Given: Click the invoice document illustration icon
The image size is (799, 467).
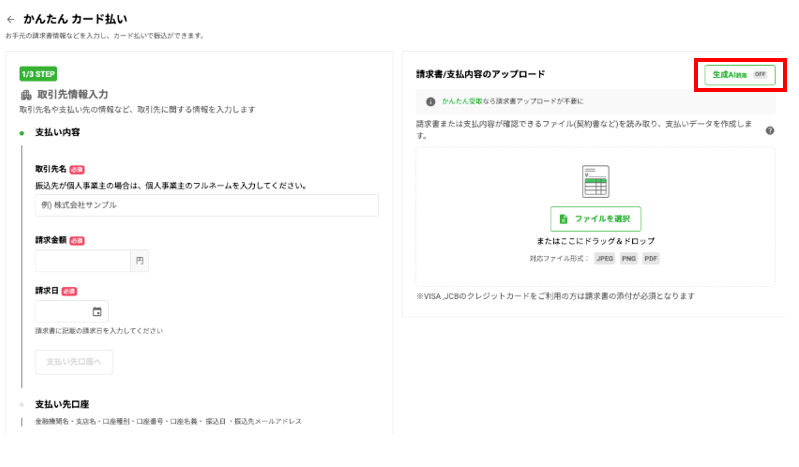Looking at the screenshot, I should (596, 181).
